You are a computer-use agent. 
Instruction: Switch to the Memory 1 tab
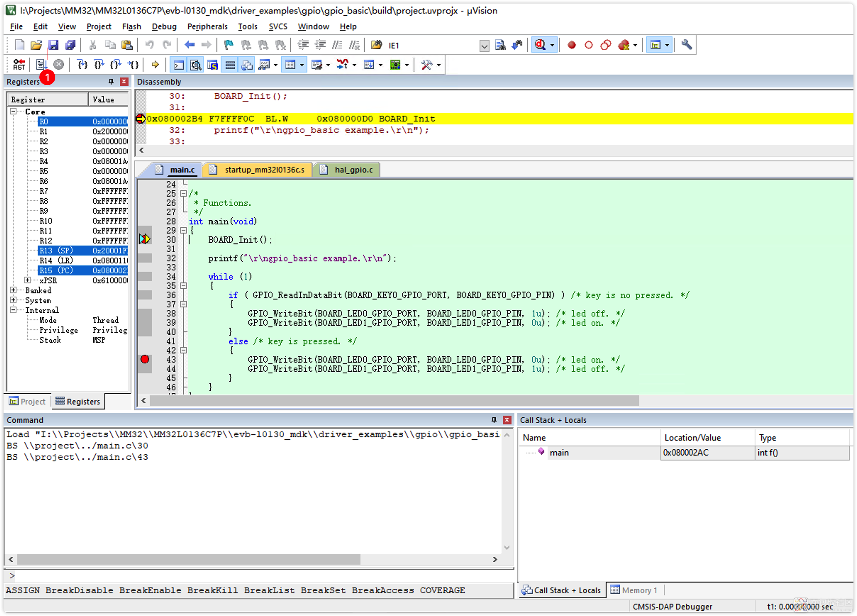coord(634,590)
